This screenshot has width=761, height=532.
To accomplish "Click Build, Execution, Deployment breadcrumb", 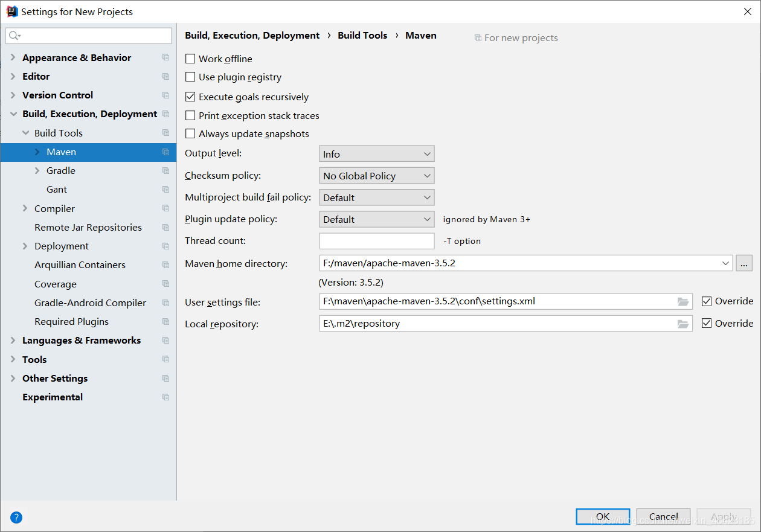I will click(252, 35).
